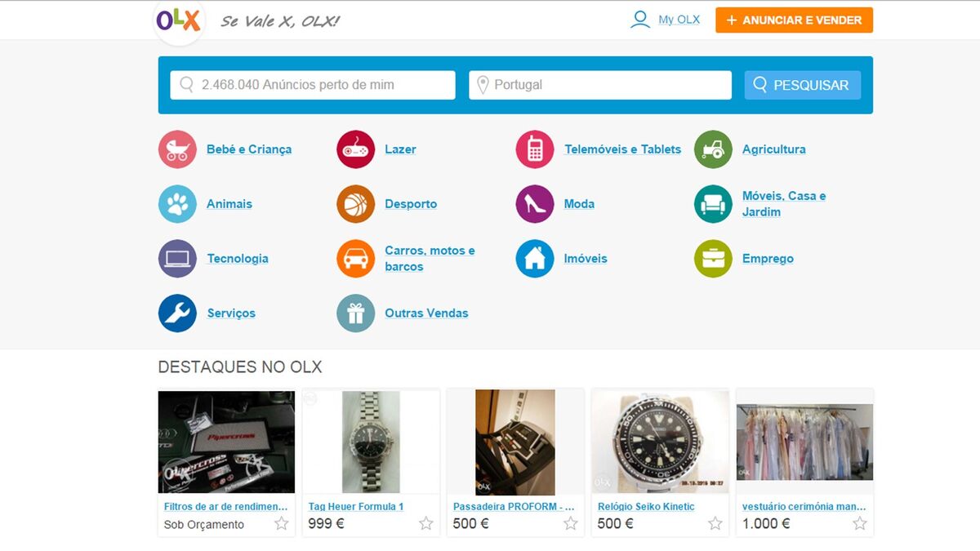Open the Filtros de ar thumbnail image
This screenshot has width=980, height=551.
click(226, 442)
